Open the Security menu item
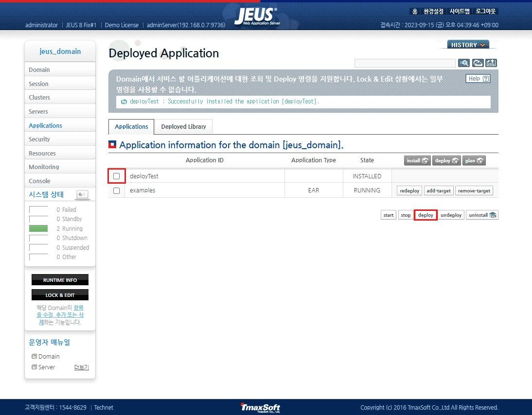The width and height of the screenshot is (532, 415). (60, 139)
